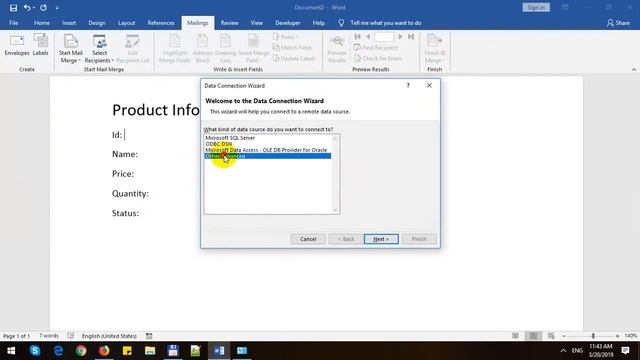Click the Envelopes icon
The height and width of the screenshot is (360, 640).
click(x=17, y=45)
